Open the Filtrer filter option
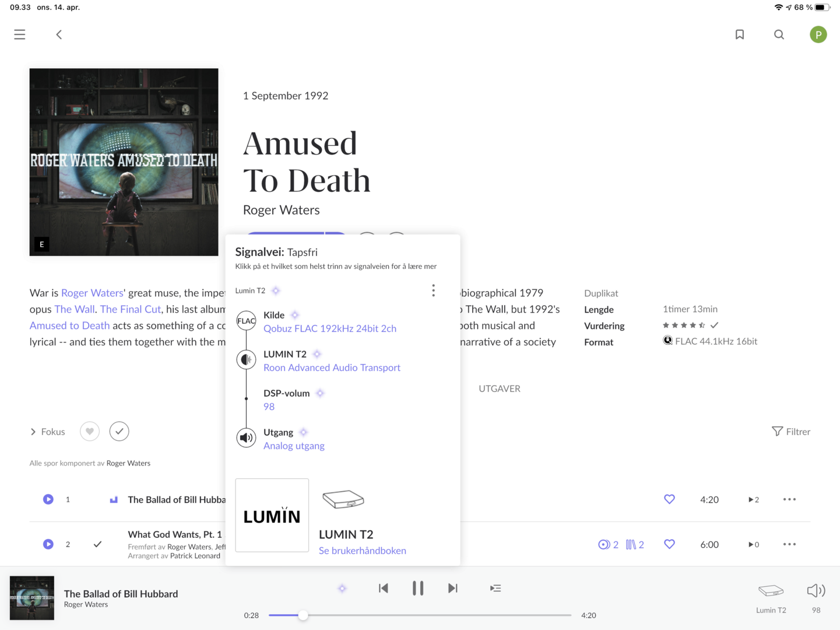Viewport: 840px width, 630px height. pos(791,432)
